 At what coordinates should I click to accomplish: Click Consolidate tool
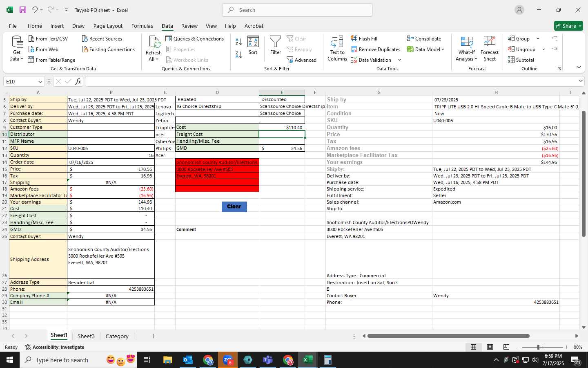coord(424,38)
